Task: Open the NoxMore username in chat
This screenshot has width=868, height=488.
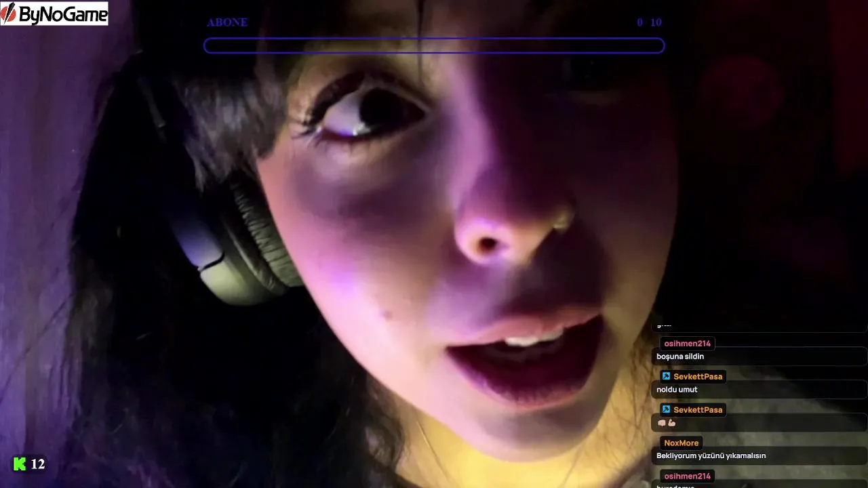Action: pos(682,443)
